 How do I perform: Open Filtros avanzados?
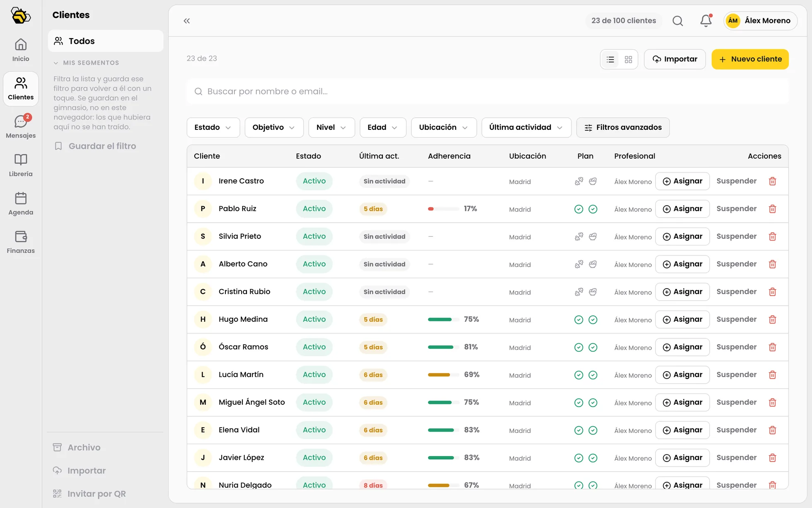(623, 127)
